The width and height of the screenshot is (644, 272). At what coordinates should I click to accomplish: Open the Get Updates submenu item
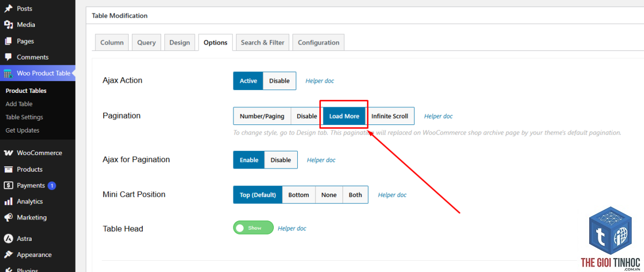pyautogui.click(x=23, y=130)
